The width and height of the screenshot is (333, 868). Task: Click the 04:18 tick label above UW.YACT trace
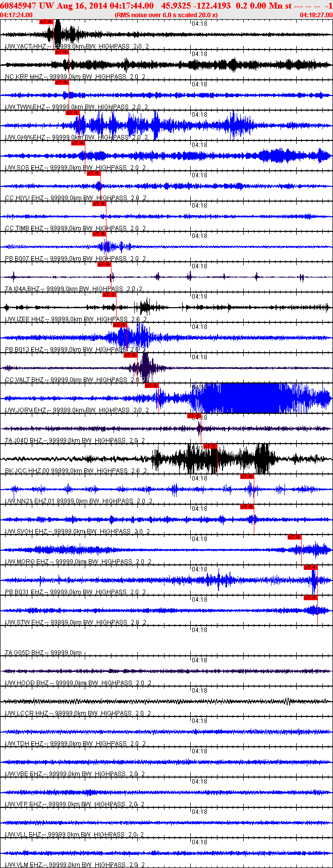[200, 23]
